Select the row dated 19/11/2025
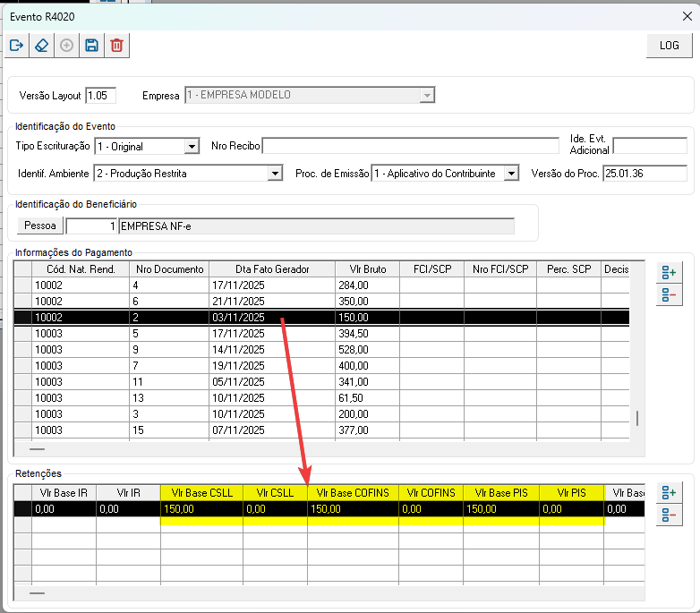 [321, 365]
